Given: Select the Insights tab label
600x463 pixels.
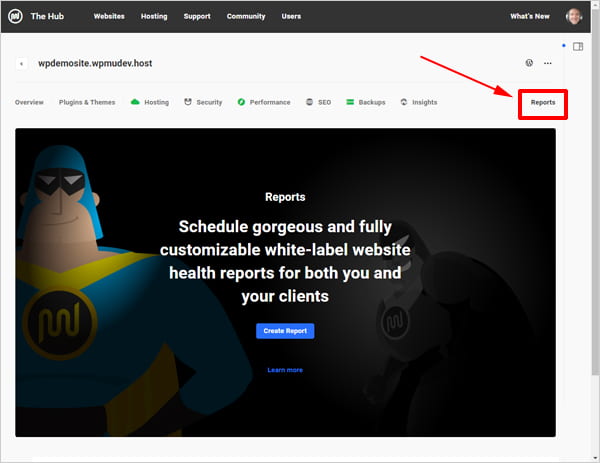Looking at the screenshot, I should [x=425, y=102].
